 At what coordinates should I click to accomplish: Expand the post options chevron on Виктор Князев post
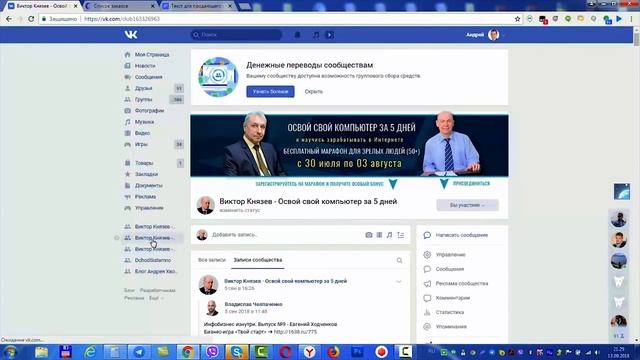point(399,282)
